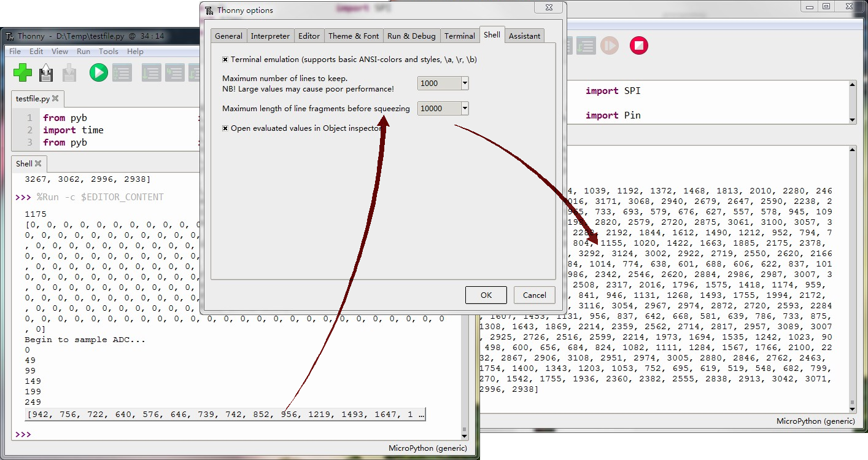Close the testfile.py editor tab
Screen dimensions: 868x460
(x=55, y=98)
